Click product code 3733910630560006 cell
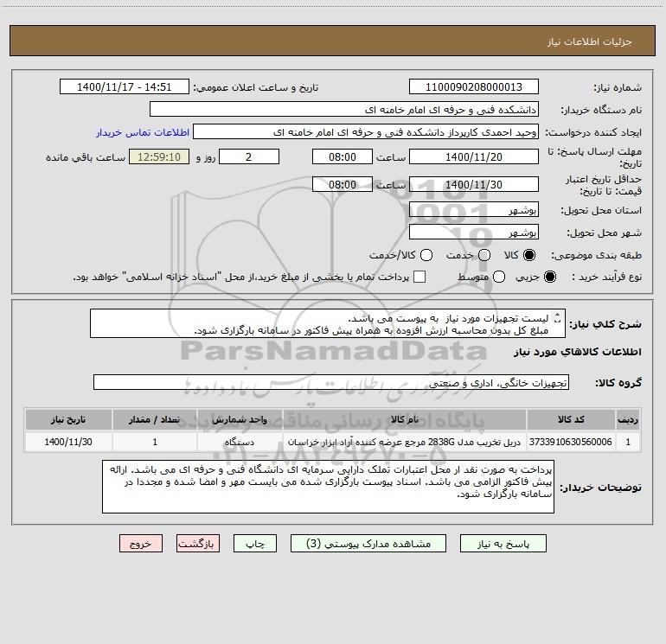The height and width of the screenshot is (644, 666). (571, 442)
